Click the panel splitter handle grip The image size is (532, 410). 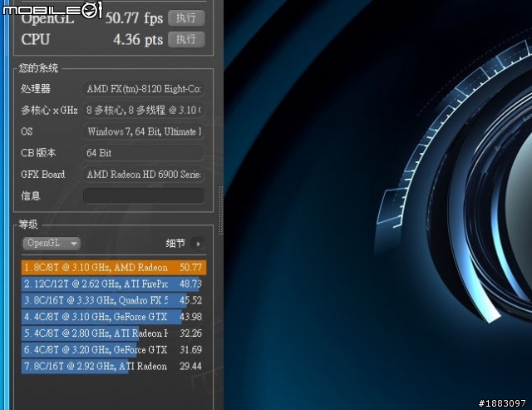[x=220, y=210]
